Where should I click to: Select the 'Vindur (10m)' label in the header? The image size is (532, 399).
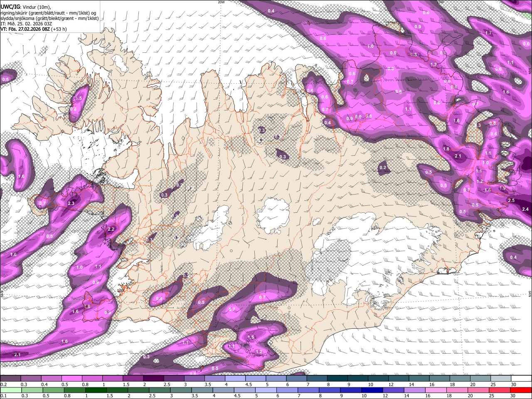[x=37, y=7]
